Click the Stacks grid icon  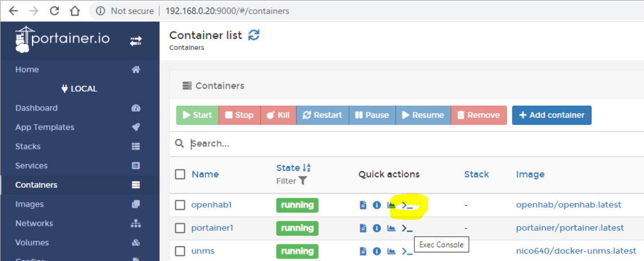click(x=136, y=147)
